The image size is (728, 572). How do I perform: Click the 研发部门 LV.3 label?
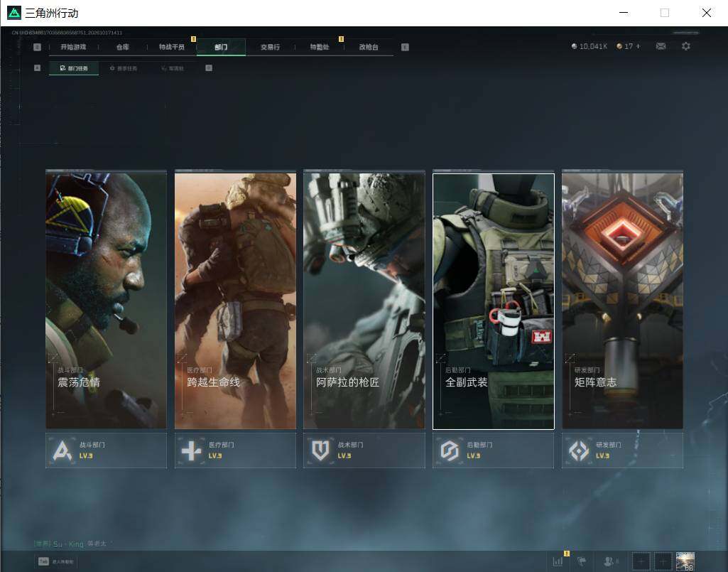[x=608, y=450]
